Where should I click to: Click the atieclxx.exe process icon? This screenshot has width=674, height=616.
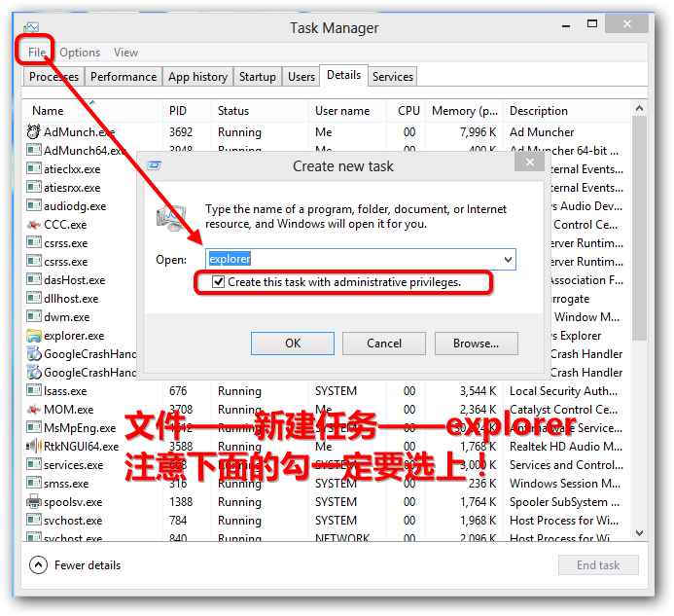[33, 168]
